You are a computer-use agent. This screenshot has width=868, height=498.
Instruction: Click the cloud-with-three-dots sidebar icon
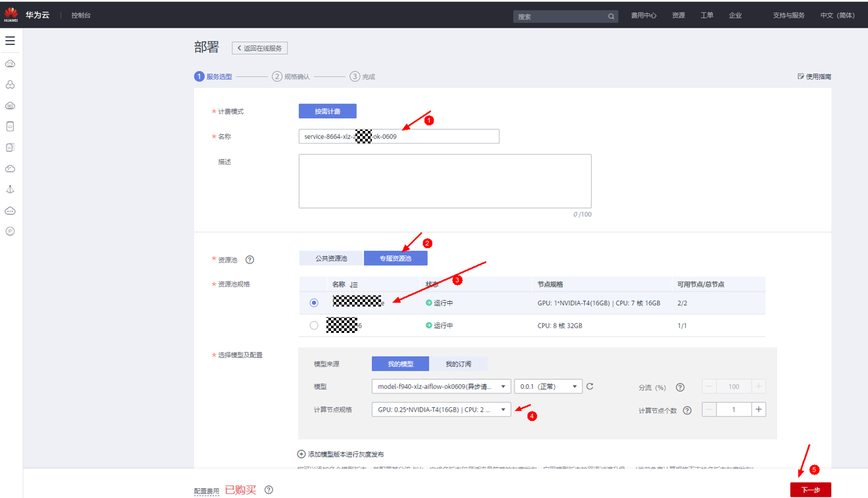click(10, 211)
